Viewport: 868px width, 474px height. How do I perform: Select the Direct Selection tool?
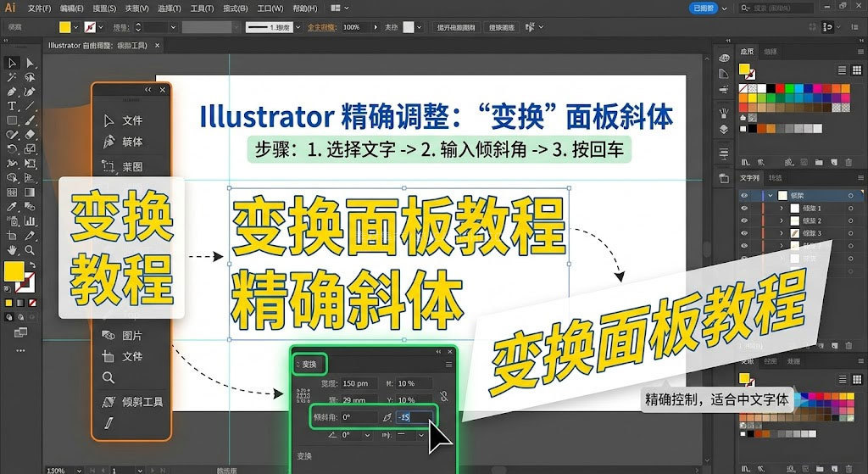coord(30,63)
